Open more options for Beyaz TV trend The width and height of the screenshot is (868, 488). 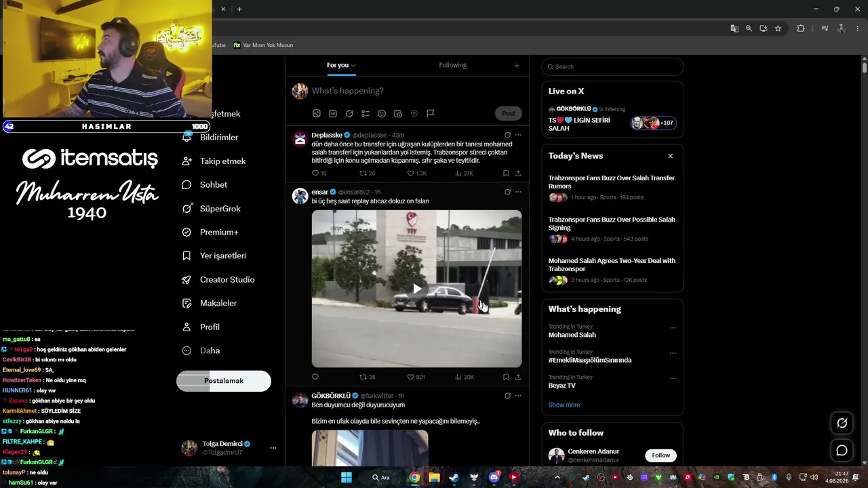click(x=673, y=378)
